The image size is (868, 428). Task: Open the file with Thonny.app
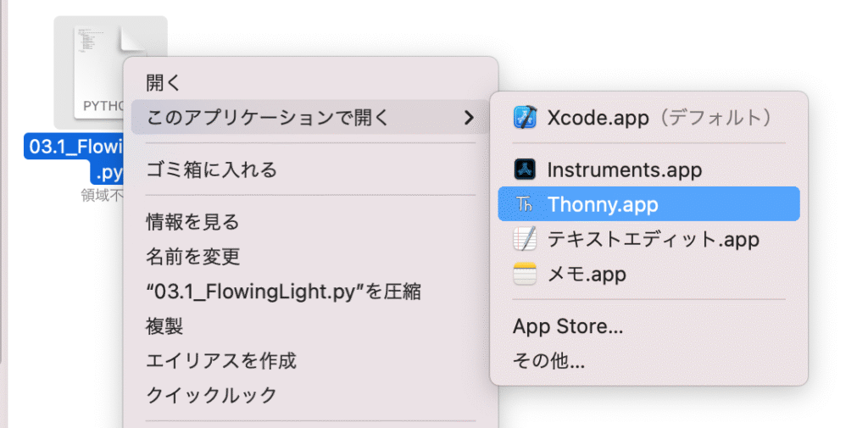pyautogui.click(x=602, y=204)
